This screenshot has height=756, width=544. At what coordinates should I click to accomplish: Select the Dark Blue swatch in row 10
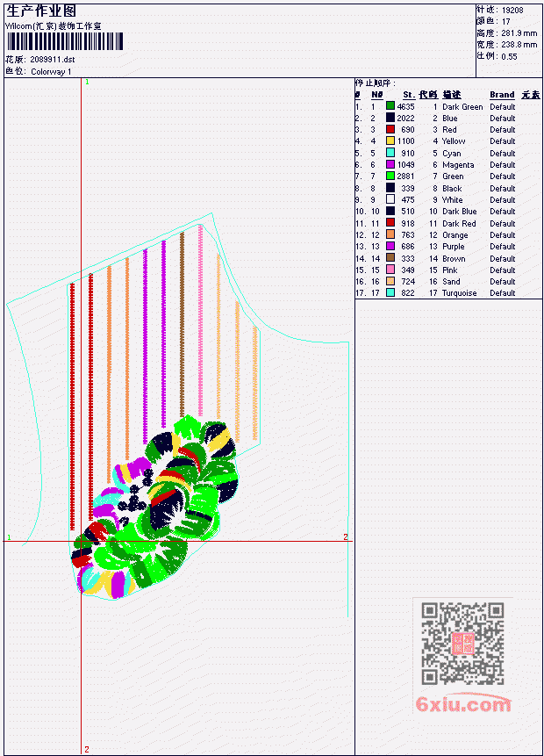click(390, 212)
